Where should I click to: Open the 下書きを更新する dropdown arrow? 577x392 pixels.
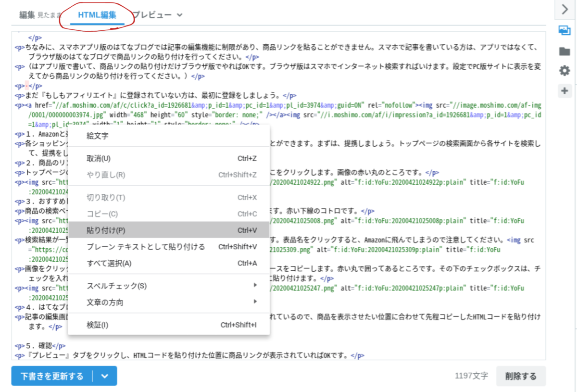(104, 376)
